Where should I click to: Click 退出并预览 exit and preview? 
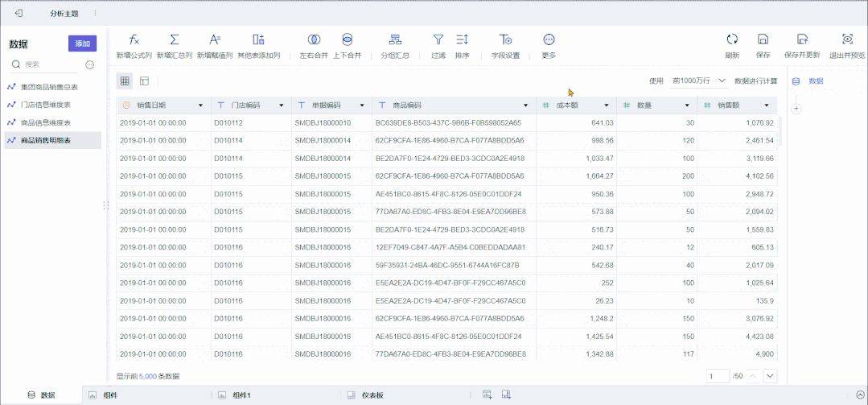coord(847,47)
